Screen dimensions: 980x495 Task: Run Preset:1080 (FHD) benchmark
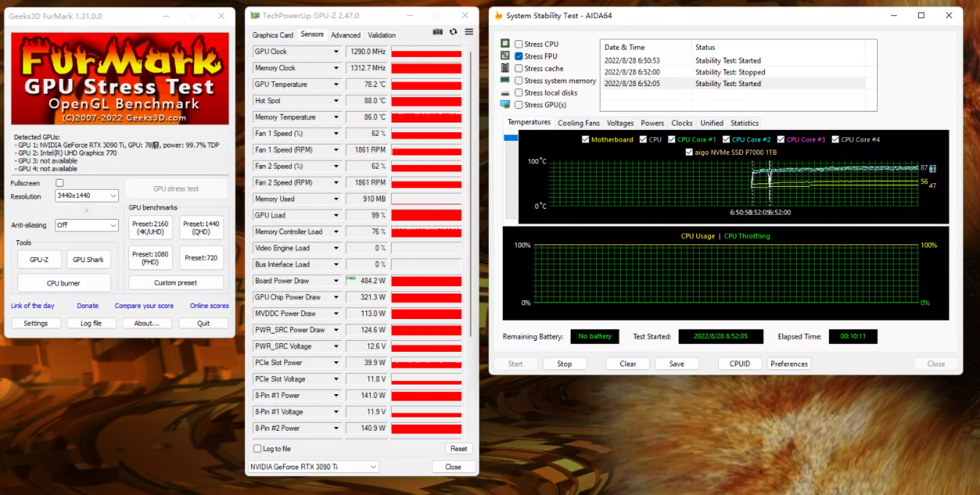tap(150, 258)
